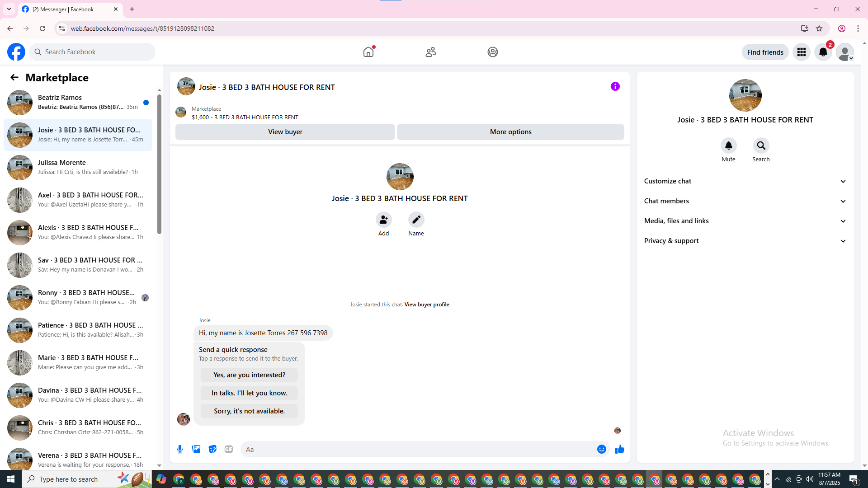
Task: Click the View buyer button
Action: click(x=285, y=132)
